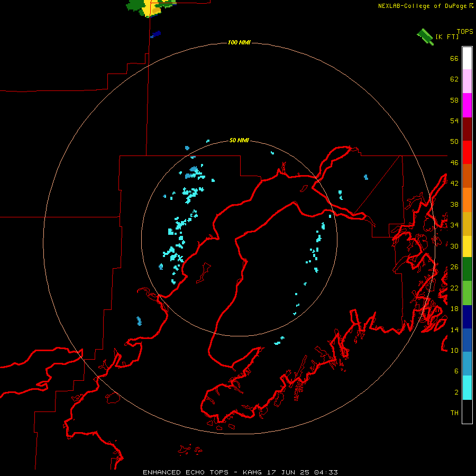Viewport: 476px width, 476px height.
Task: Select the medium blue legend swatch
Action: point(467,340)
